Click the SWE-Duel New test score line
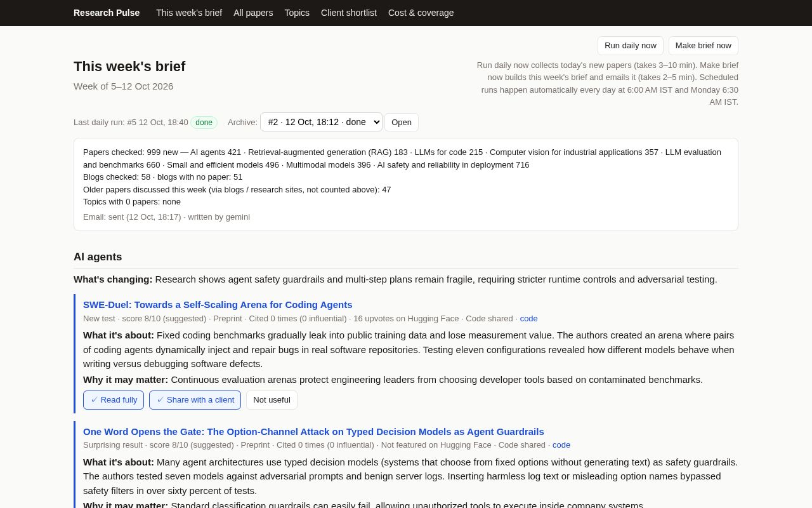 click(310, 319)
